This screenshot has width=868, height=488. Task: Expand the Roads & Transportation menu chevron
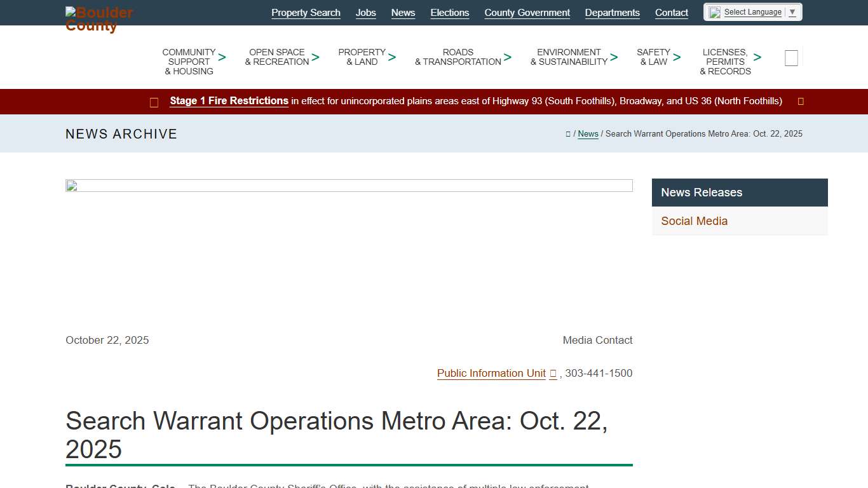pos(507,57)
